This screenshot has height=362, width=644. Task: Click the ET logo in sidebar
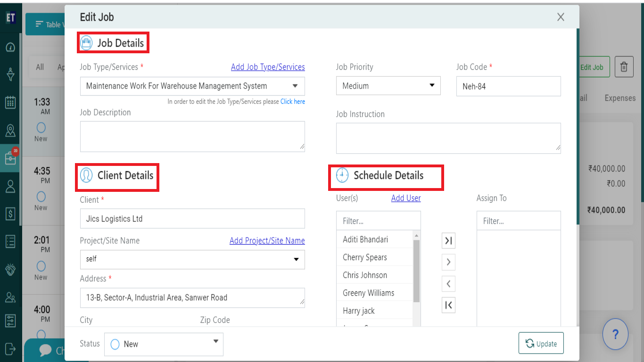coord(10,18)
